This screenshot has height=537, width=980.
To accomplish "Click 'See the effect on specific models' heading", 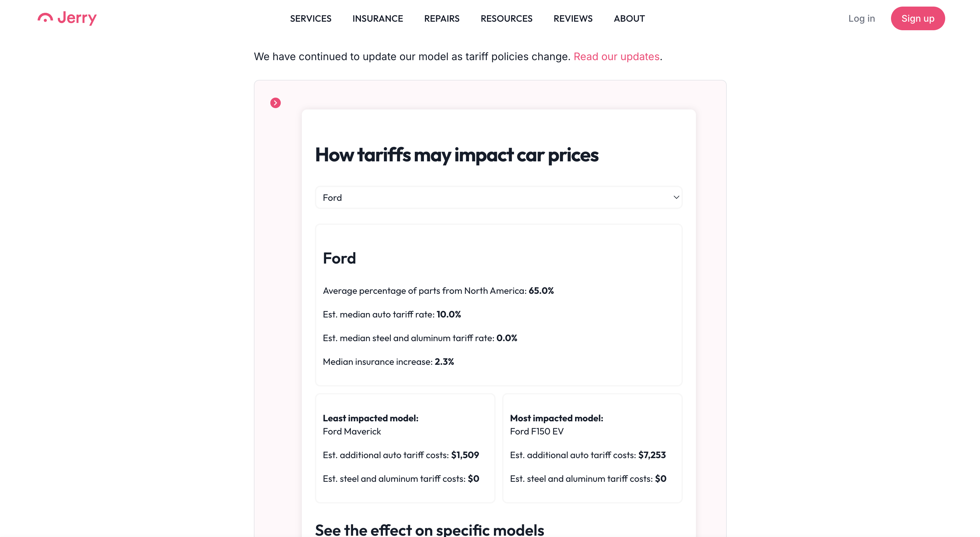I will coord(430,529).
